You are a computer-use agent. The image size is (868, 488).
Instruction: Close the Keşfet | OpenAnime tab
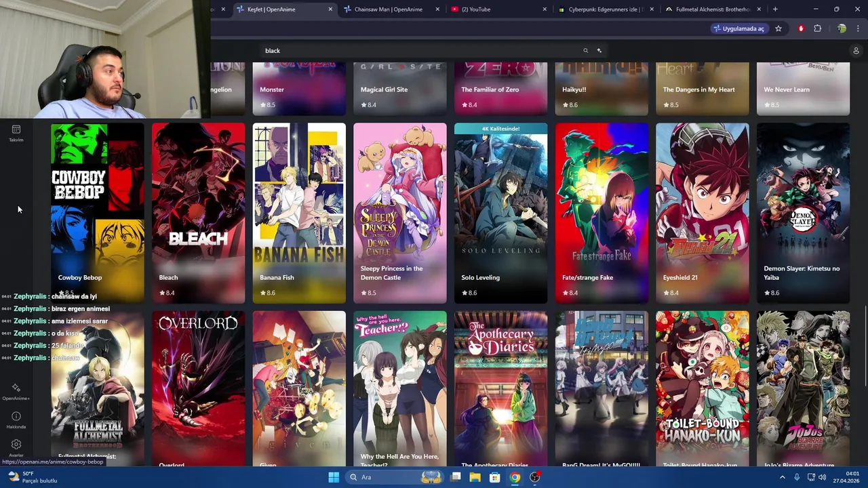point(331,9)
